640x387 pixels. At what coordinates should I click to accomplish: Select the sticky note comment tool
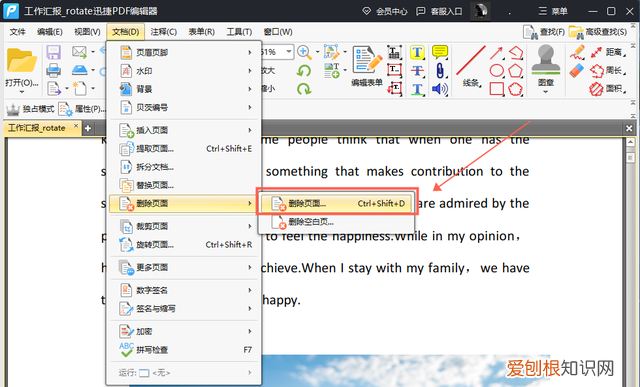point(440,52)
